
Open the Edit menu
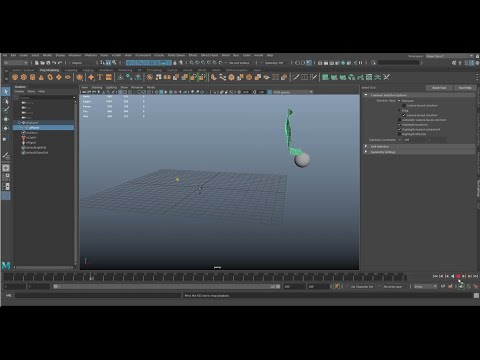pyautogui.click(x=13, y=55)
